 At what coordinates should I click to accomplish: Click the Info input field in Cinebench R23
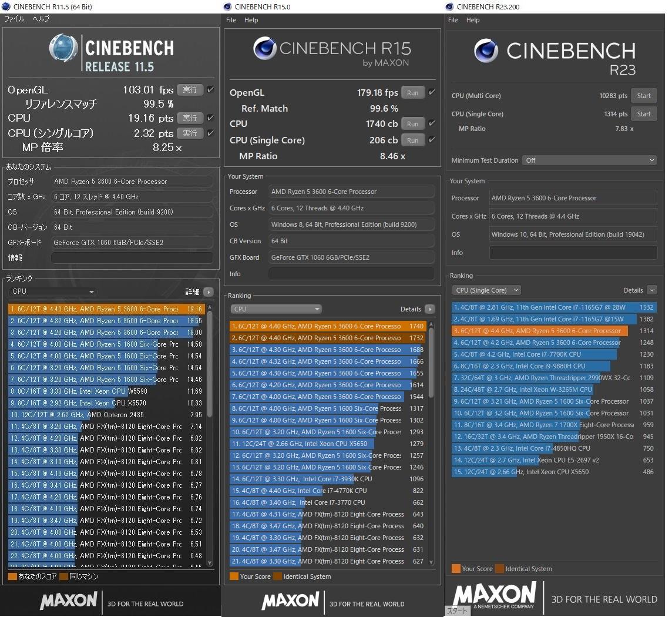click(x=573, y=253)
